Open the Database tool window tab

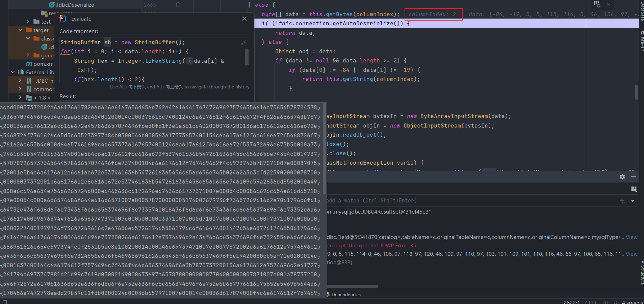click(642, 11)
